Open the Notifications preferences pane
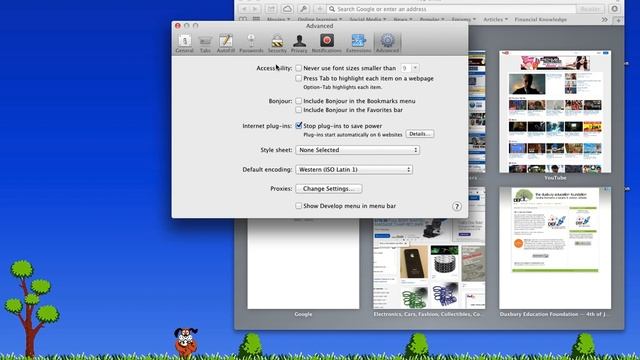 327,43
